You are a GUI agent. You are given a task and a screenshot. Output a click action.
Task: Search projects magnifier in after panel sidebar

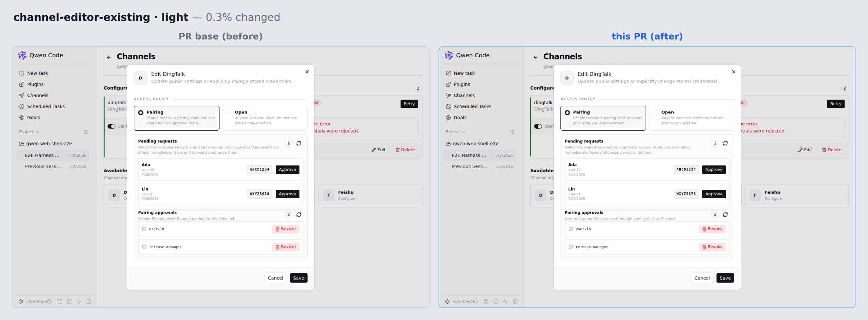pyautogui.click(x=512, y=132)
